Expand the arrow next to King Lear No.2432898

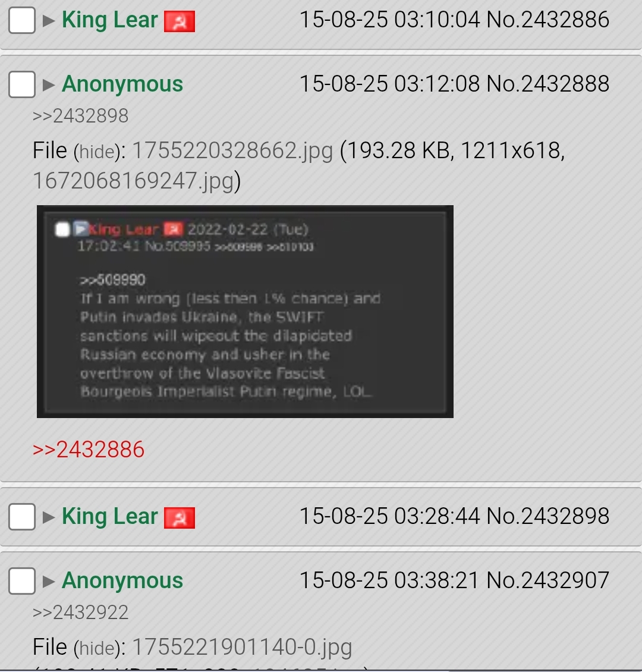pos(49,517)
